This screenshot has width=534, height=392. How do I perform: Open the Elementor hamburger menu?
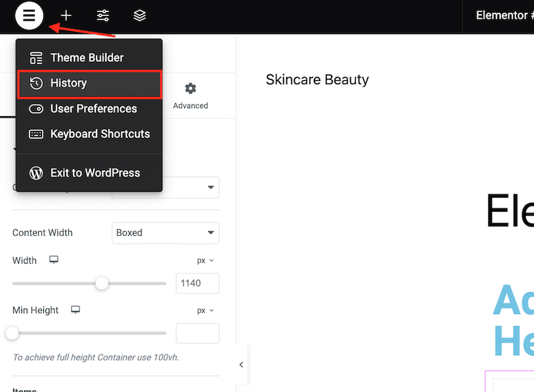click(29, 15)
